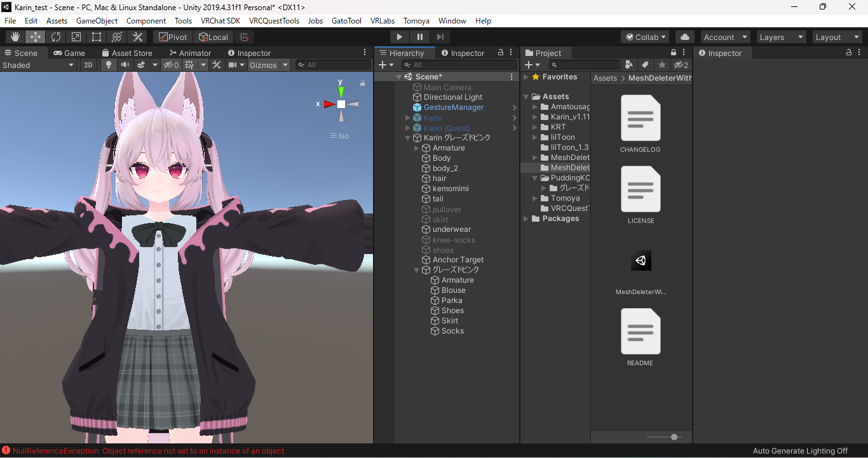Viewport: 868px width, 458px height.
Task: Toggle scene grid visibility icon
Action: pyautogui.click(x=189, y=65)
